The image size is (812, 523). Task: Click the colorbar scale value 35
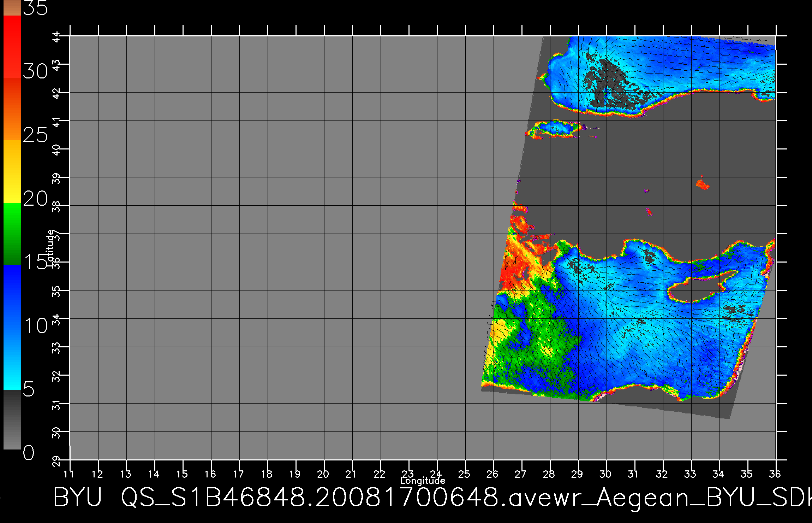pos(35,8)
